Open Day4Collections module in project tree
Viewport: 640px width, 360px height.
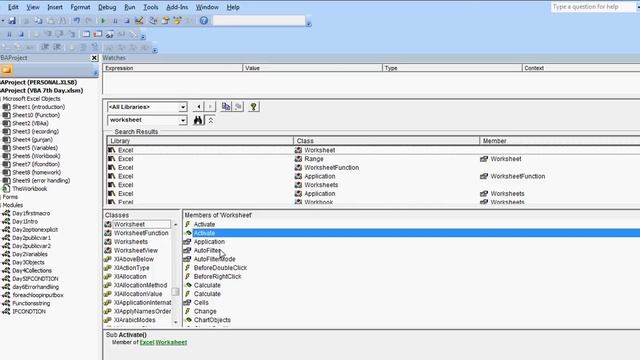point(32,270)
